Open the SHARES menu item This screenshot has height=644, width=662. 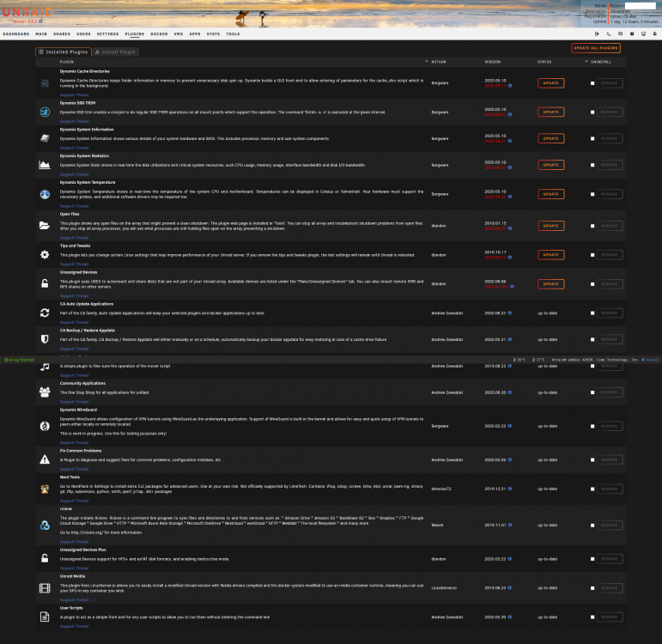click(62, 33)
